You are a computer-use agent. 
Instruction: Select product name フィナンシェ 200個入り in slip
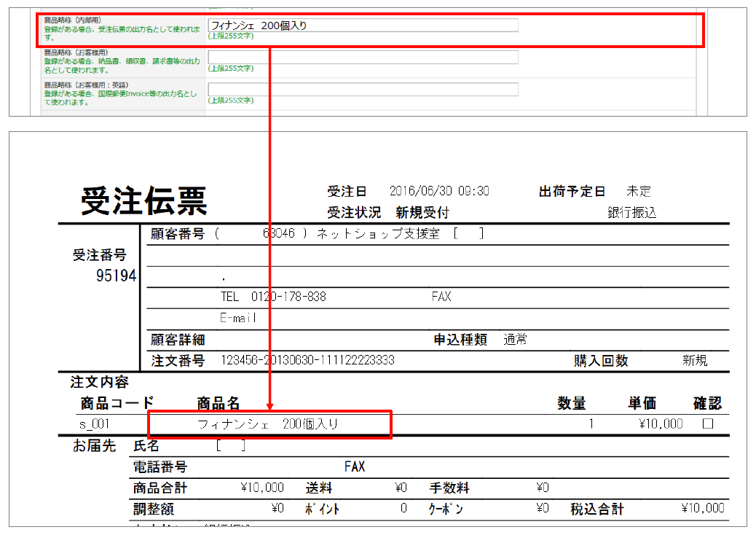(x=268, y=423)
